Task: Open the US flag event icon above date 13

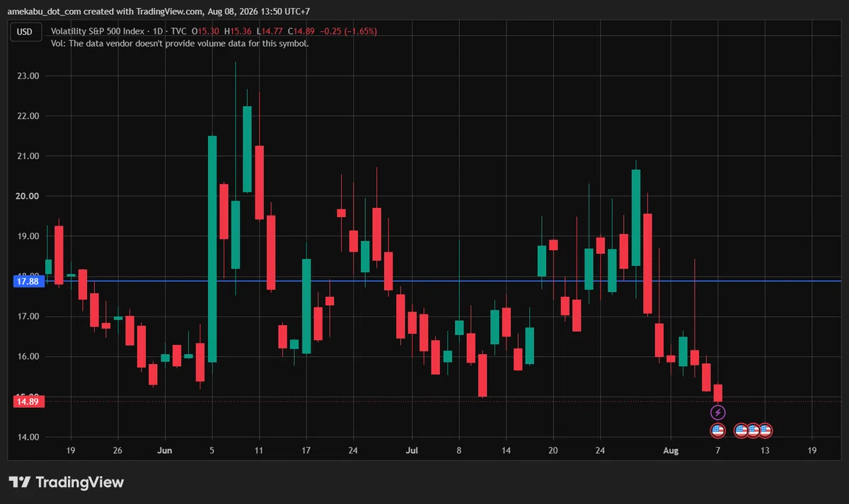Action: tap(765, 430)
